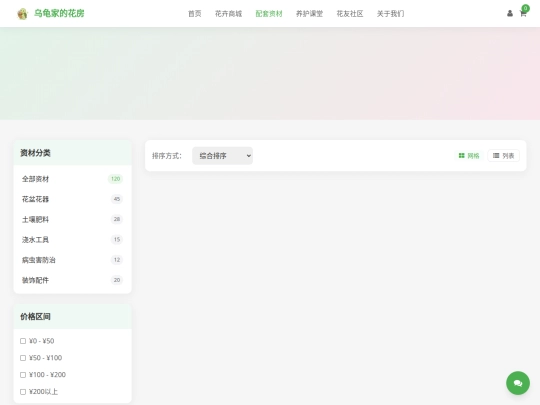Go to 首页 in the navigation
The height and width of the screenshot is (405, 540).
coord(195,14)
